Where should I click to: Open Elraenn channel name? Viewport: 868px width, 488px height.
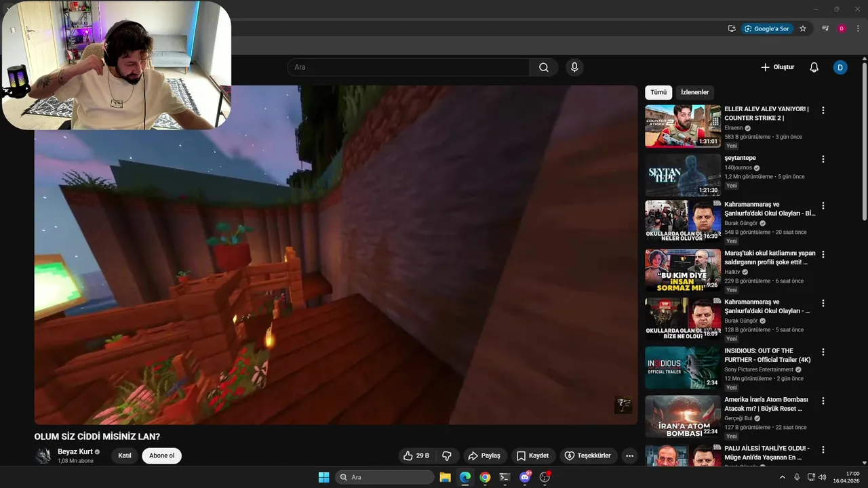pos(734,127)
